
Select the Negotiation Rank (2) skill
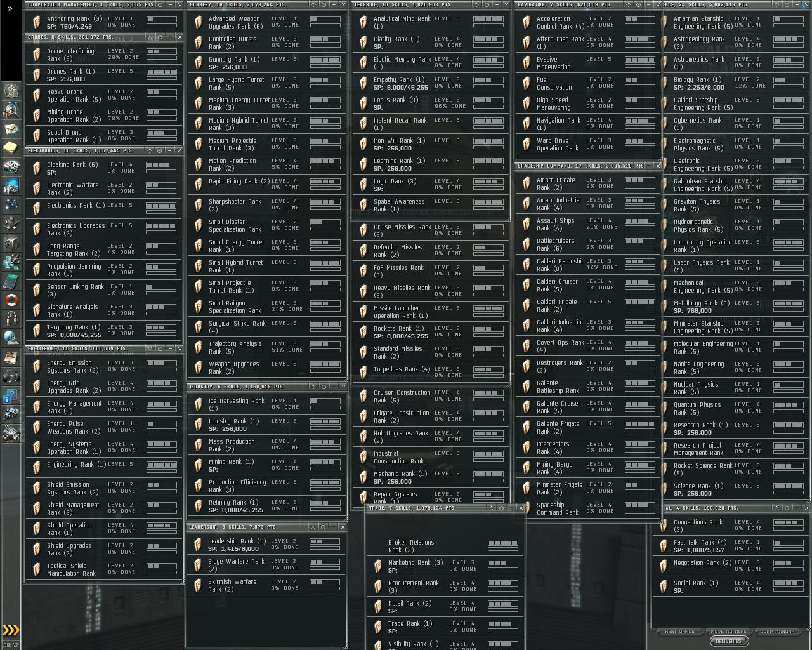[732, 566]
